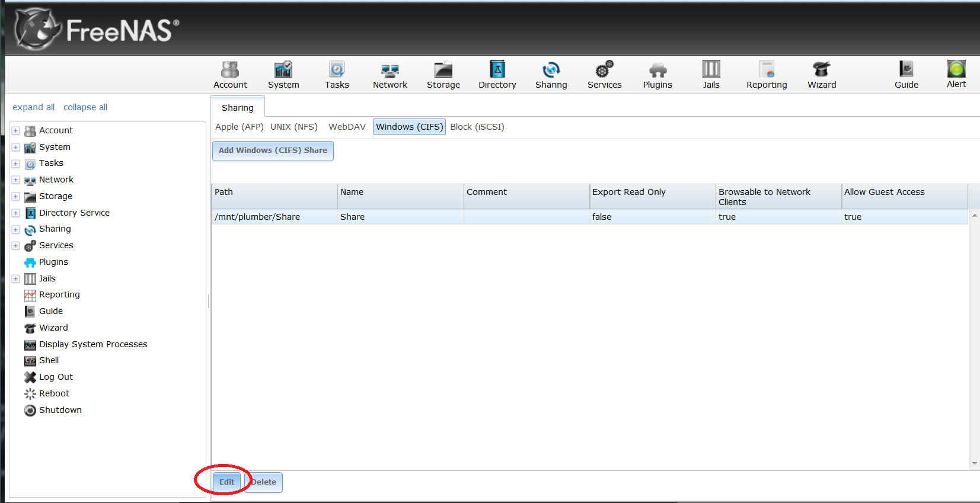Select the /mnt/plumber/Share path cell
Viewport: 980px width, 503px height.
pyautogui.click(x=274, y=217)
